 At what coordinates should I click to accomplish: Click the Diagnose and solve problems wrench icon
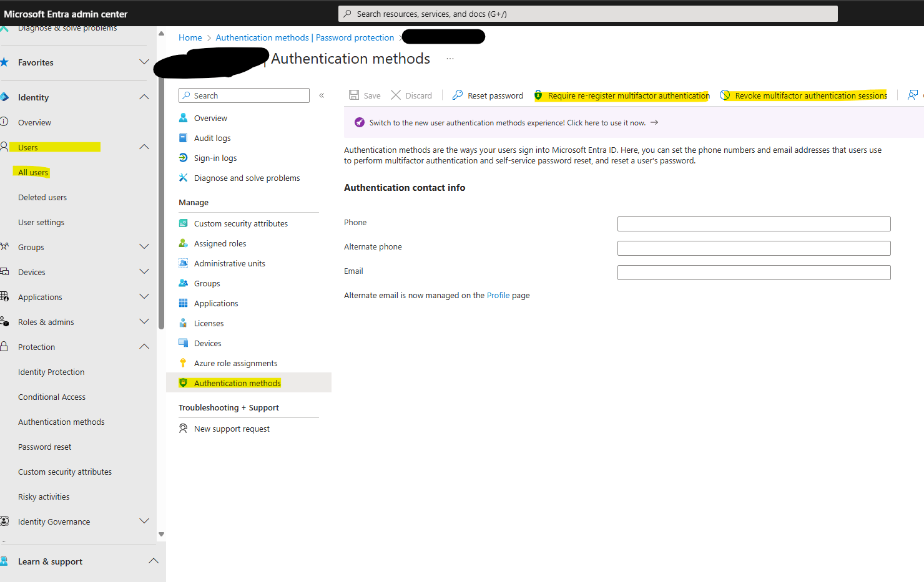click(x=183, y=178)
